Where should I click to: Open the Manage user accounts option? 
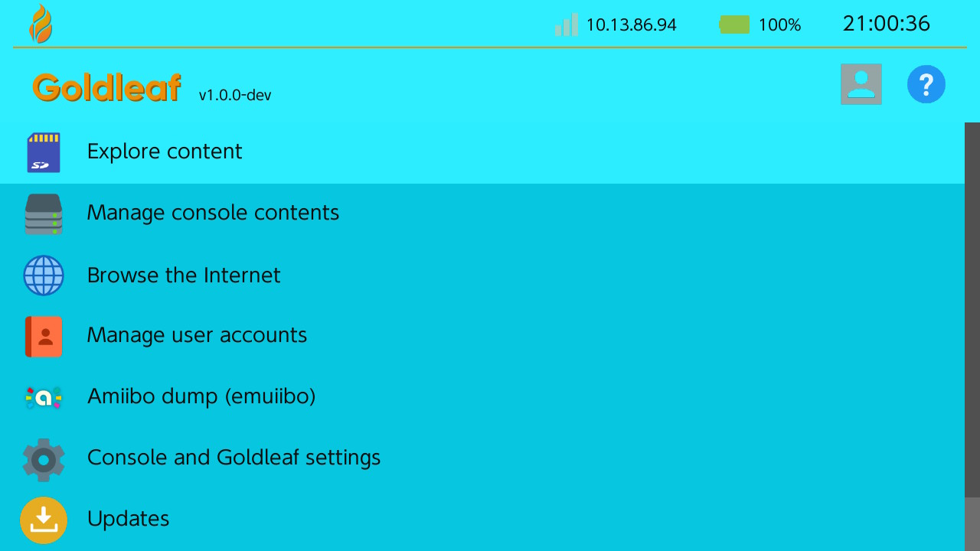click(x=197, y=335)
